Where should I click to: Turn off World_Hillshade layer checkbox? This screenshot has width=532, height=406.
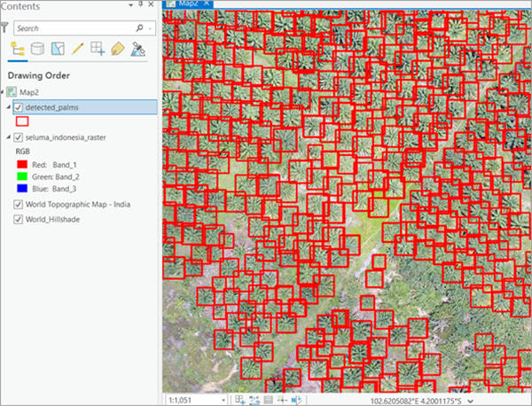point(20,219)
